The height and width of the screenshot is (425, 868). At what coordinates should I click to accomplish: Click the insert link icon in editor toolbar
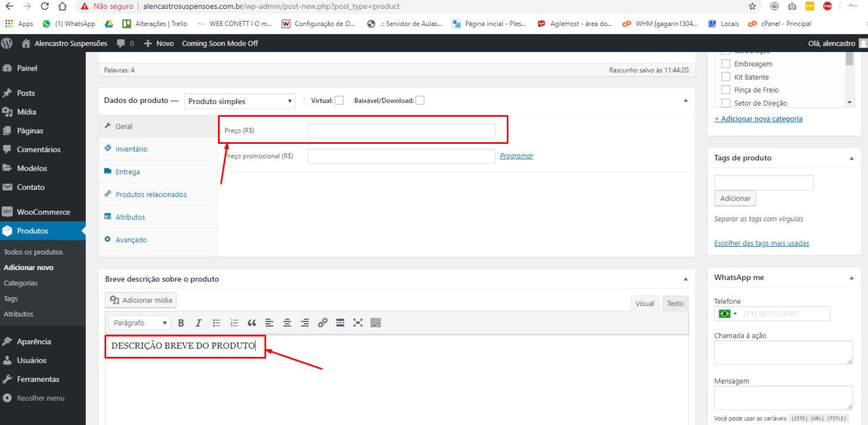click(322, 323)
